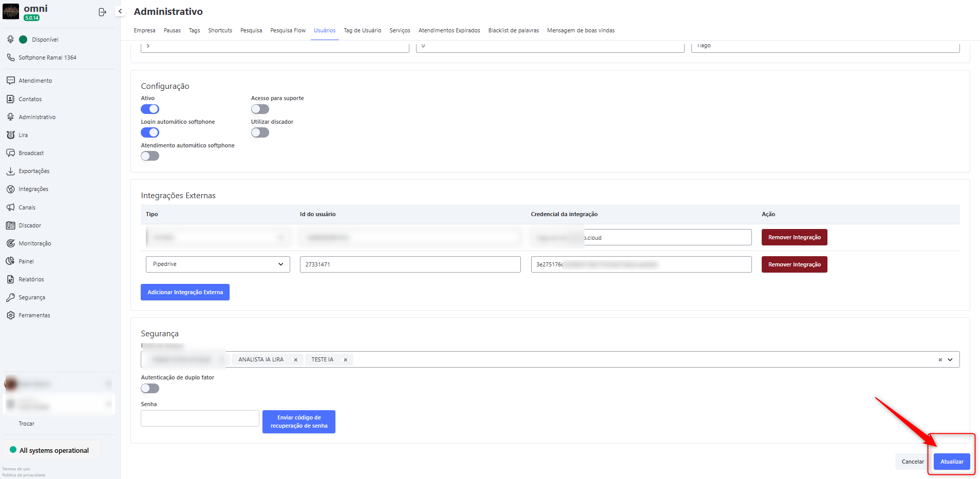Toggle Login automático softphone switch

(x=150, y=132)
